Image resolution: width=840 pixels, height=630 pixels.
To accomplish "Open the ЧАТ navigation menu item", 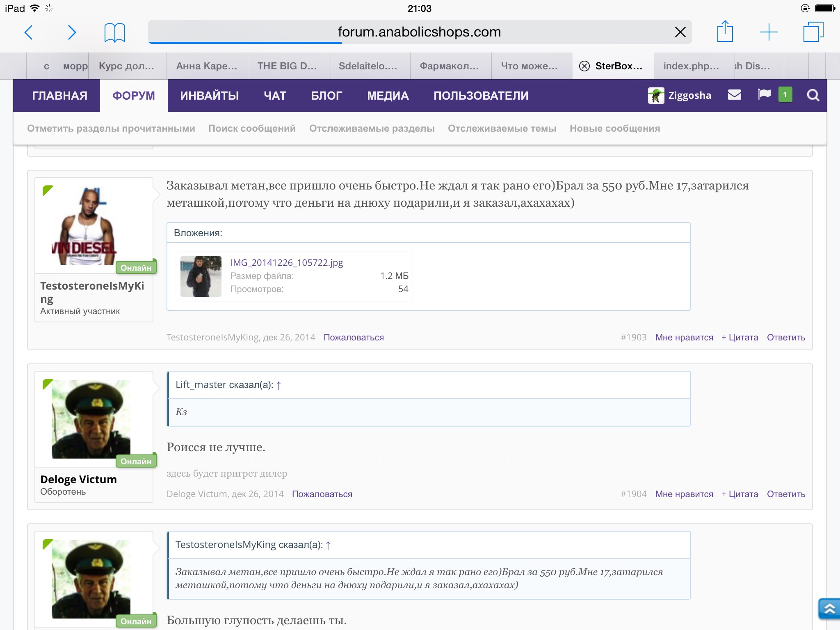I will (275, 96).
